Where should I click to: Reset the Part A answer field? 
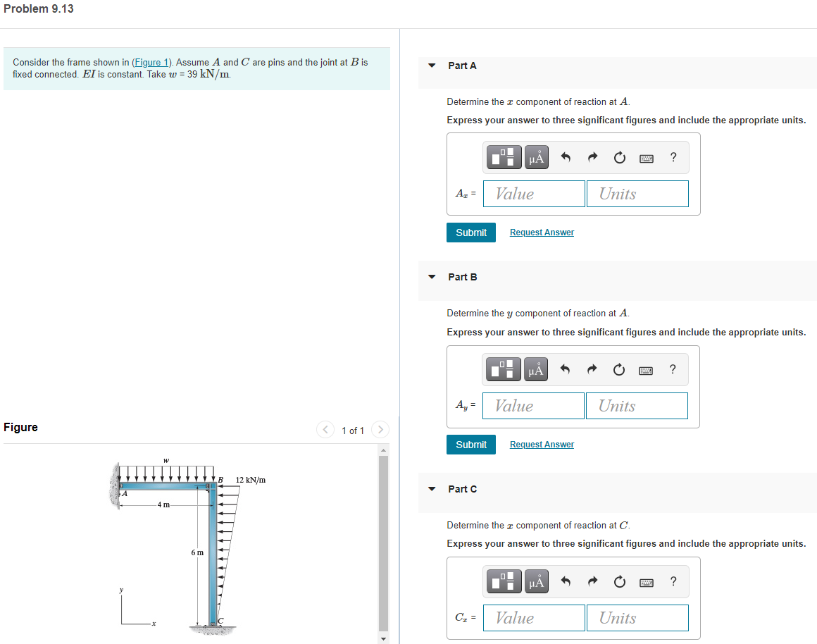tap(620, 157)
